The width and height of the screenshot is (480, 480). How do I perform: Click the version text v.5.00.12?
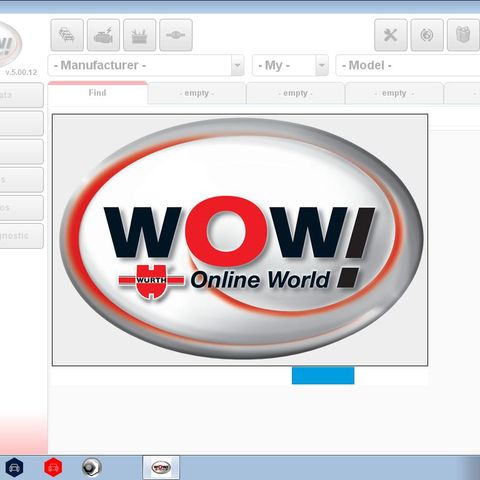tap(21, 72)
